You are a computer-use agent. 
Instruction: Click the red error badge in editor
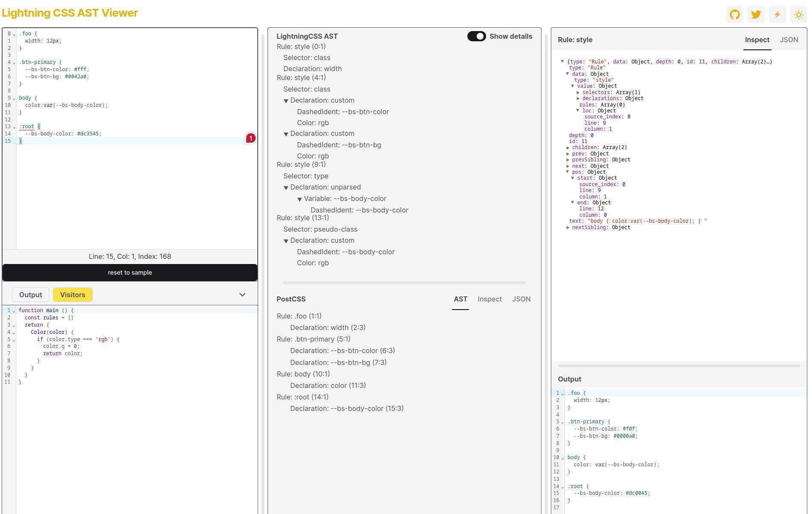tap(251, 138)
